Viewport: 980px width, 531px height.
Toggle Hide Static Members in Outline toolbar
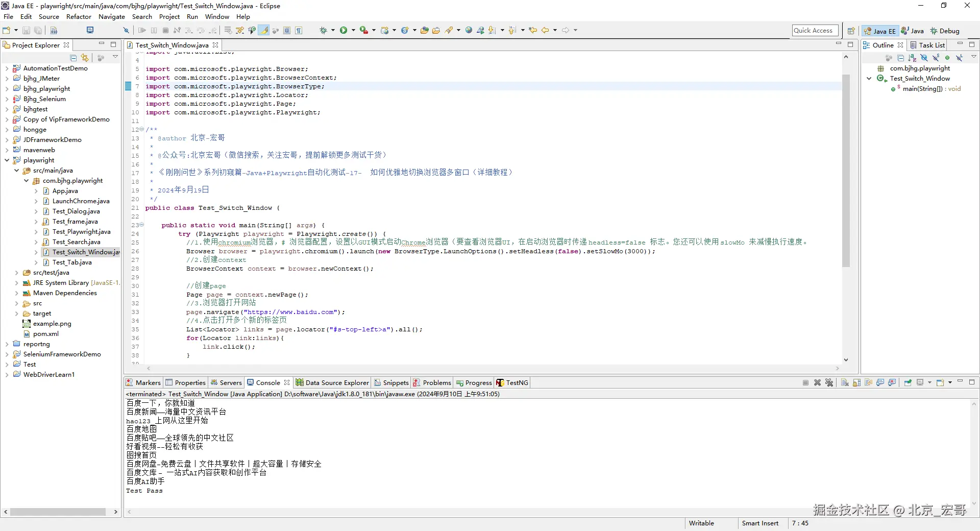[x=936, y=58]
